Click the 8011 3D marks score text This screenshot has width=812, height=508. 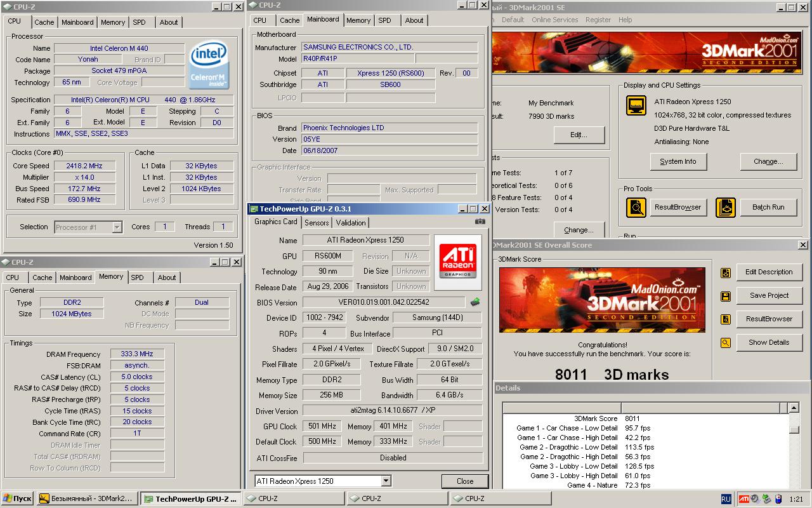(612, 375)
